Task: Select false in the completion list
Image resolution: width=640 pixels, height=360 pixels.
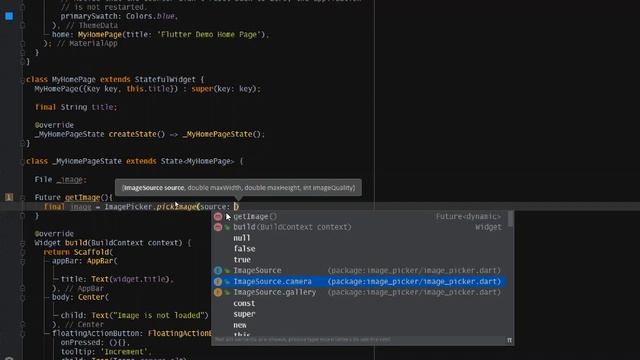Action: [244, 249]
